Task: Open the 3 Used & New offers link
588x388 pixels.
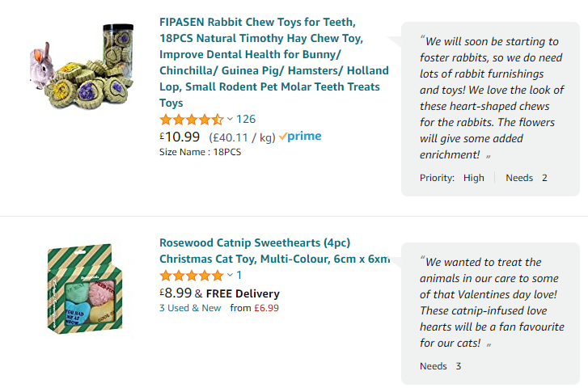Action: coord(190,308)
